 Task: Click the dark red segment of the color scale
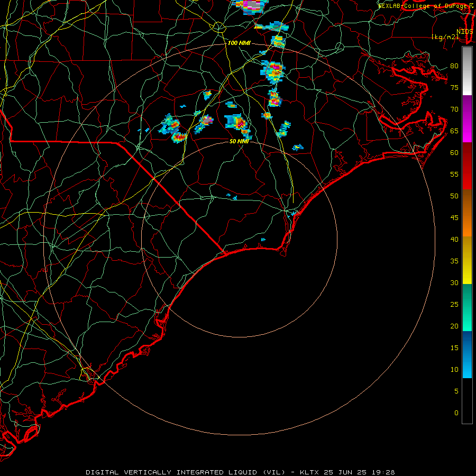467,166
